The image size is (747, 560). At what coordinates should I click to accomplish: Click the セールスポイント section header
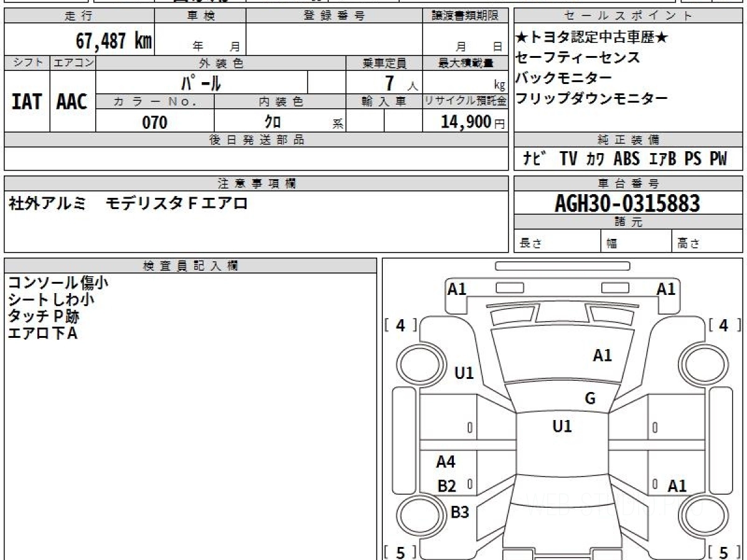coord(628,16)
